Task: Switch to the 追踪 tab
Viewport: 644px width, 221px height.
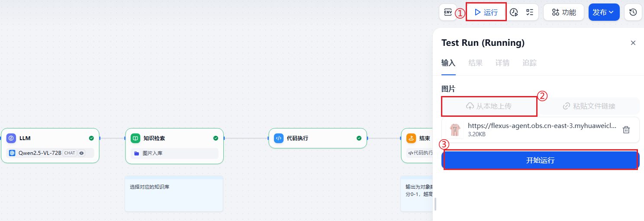Action: (529, 63)
